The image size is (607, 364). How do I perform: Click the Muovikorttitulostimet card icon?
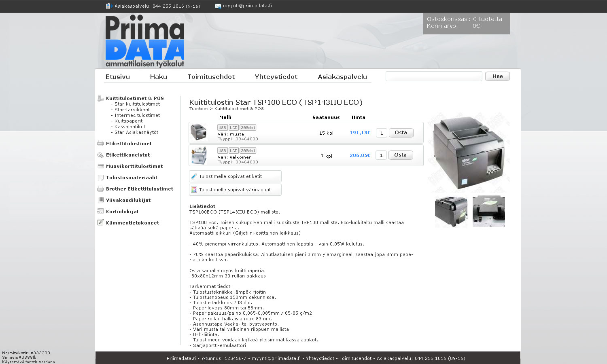tap(100, 166)
